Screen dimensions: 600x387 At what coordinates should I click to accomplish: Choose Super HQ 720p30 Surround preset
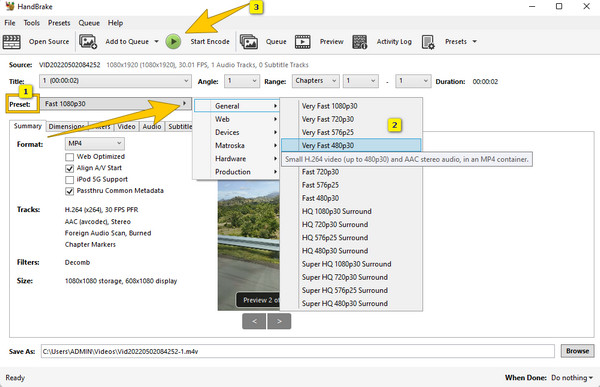351,277
